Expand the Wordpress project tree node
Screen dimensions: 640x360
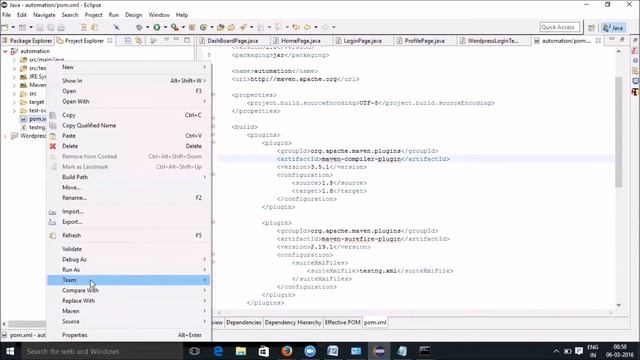pos(5,136)
